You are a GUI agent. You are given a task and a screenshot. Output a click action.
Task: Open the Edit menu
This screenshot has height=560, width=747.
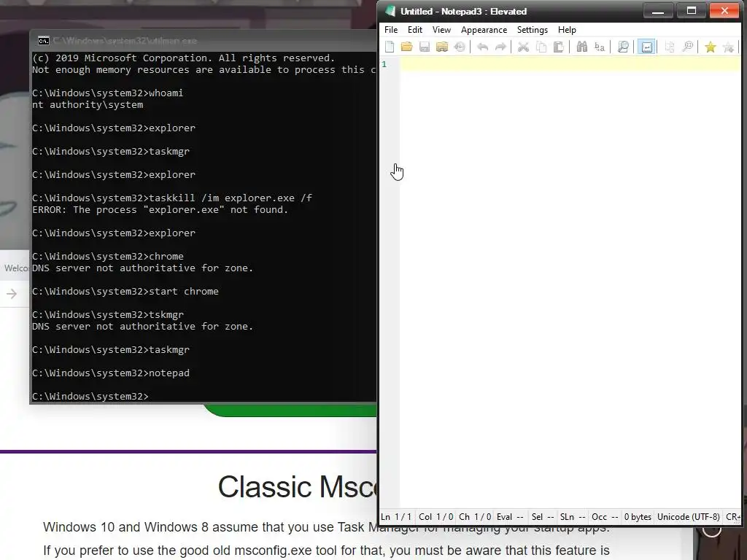415,29
